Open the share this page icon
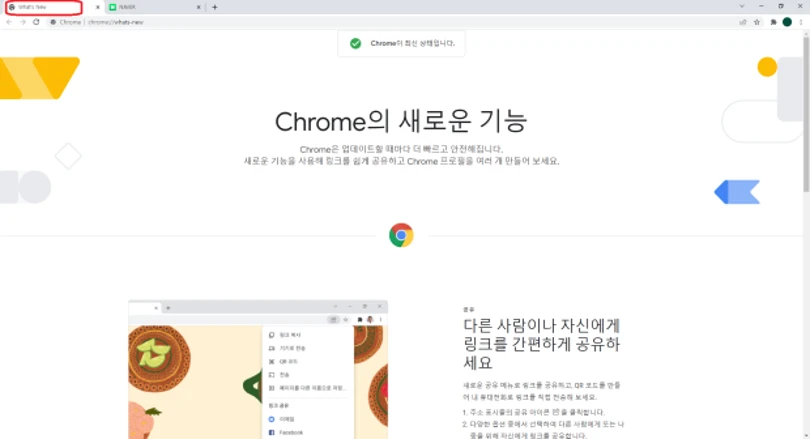This screenshot has width=810, height=439. 743,22
